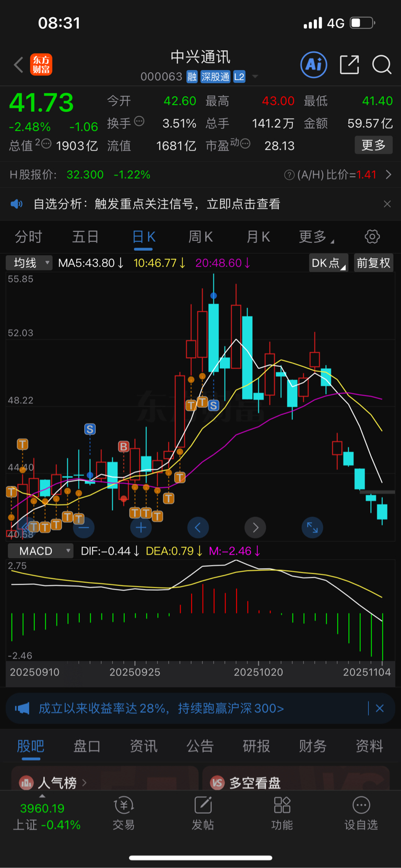Move chart left with the left arrow button
This screenshot has height=868, width=401.
tap(198, 527)
